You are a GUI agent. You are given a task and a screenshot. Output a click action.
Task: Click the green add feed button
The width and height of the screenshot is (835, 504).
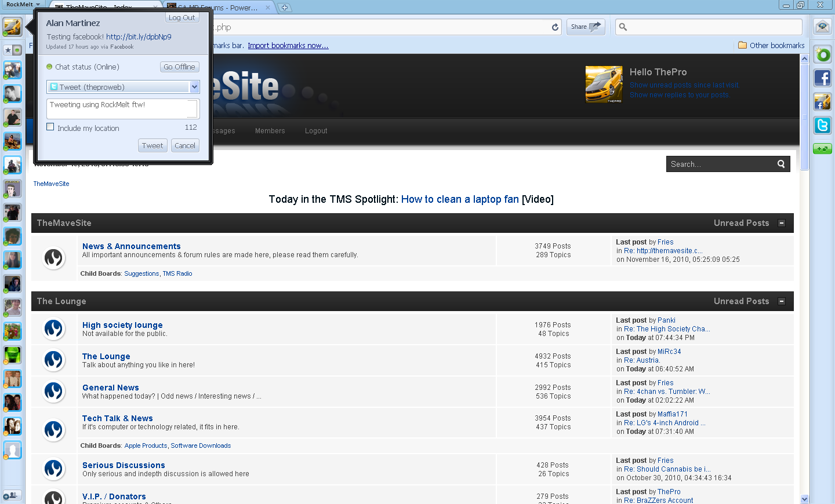[822, 149]
